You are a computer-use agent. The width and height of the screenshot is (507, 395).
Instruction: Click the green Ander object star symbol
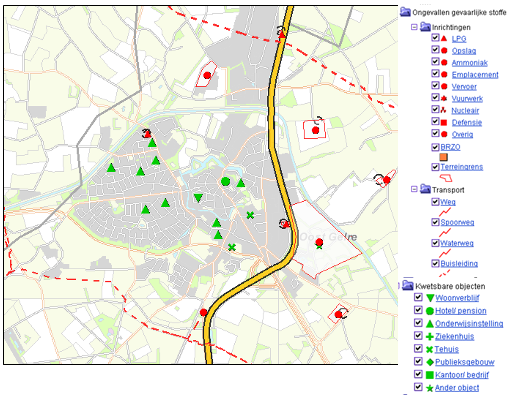tap(430, 388)
